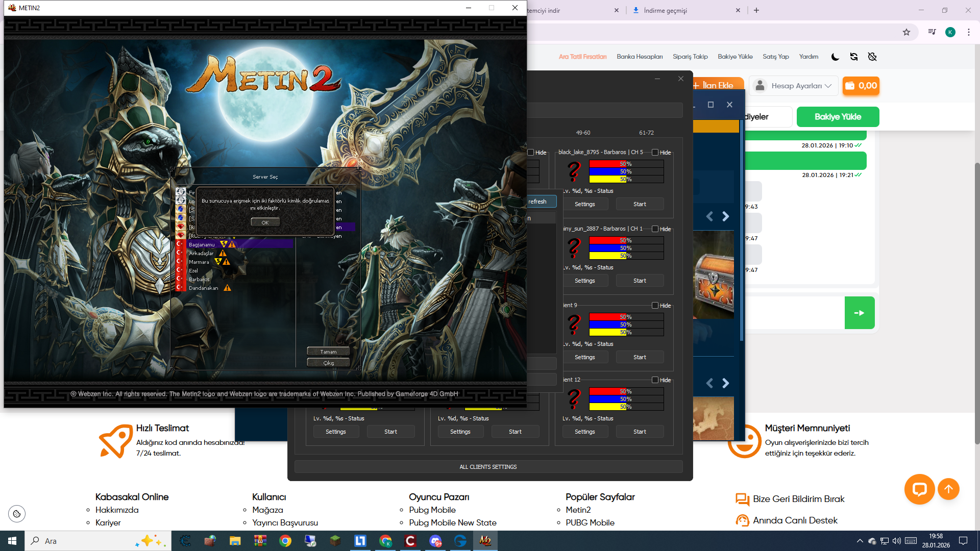This screenshot has height=551, width=980.
Task: Click the crossed-out circle icon in site header
Action: pos(872,57)
